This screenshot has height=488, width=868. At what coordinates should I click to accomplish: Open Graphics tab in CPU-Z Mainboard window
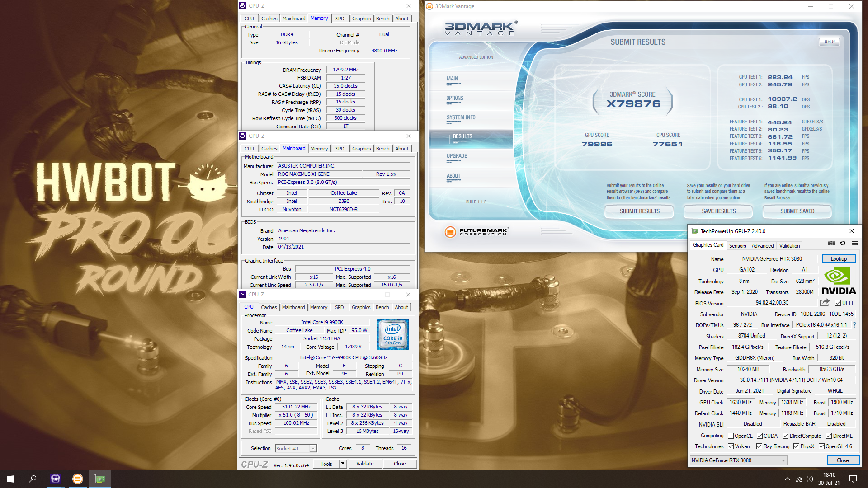[x=361, y=149]
